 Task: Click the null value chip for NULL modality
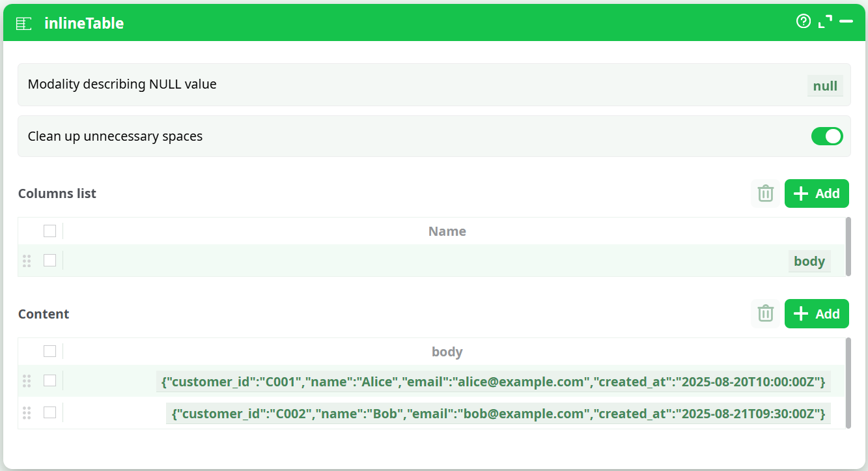(x=824, y=85)
